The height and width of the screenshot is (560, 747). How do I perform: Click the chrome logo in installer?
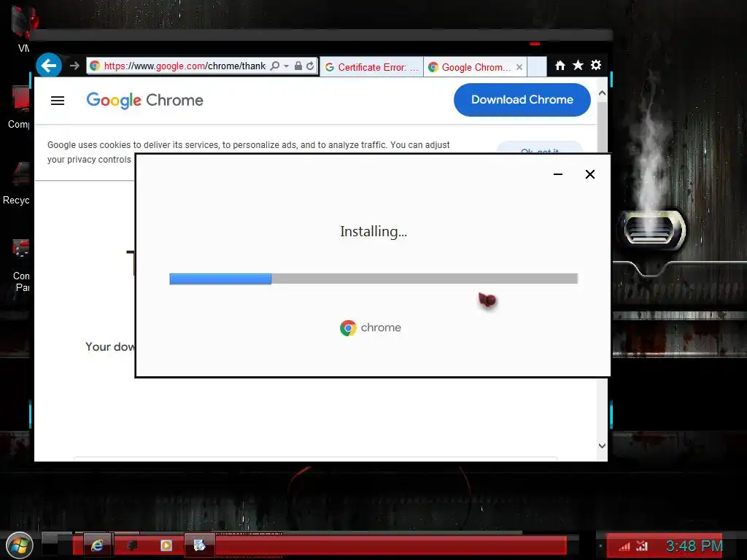[x=371, y=327]
